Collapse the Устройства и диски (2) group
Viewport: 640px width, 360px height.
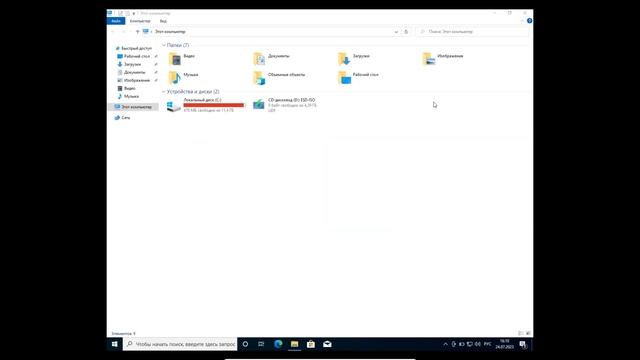[164, 92]
